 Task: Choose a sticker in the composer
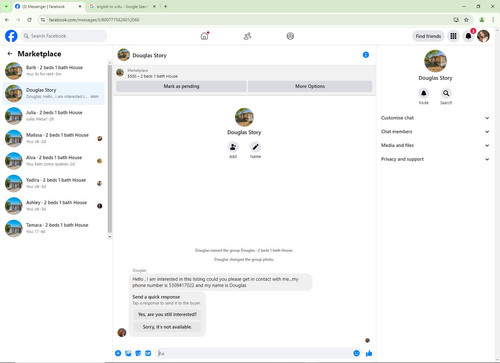coord(138,353)
